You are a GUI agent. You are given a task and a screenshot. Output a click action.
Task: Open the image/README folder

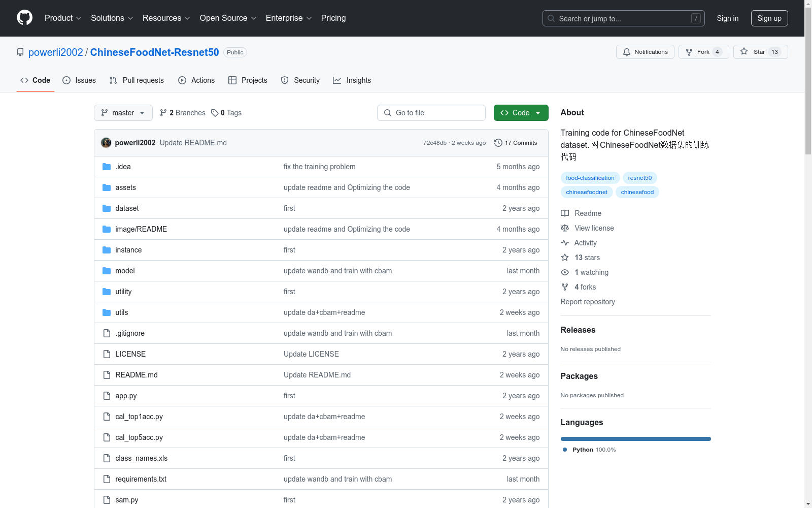[141, 229]
